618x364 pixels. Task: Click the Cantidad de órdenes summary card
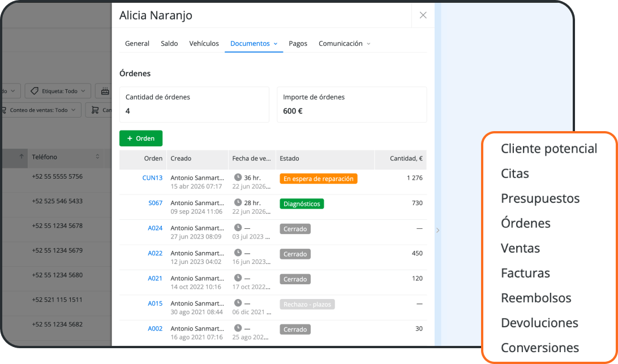tap(194, 105)
